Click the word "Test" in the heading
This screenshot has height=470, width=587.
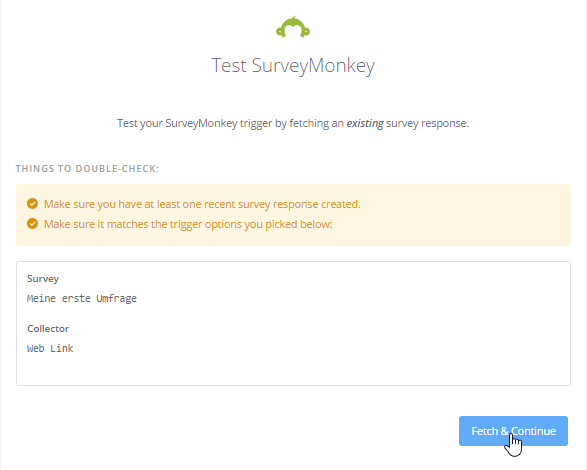pyautogui.click(x=229, y=66)
